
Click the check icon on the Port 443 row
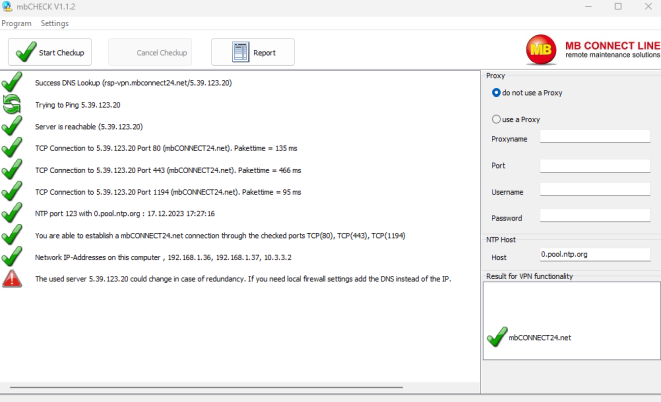click(x=12, y=169)
